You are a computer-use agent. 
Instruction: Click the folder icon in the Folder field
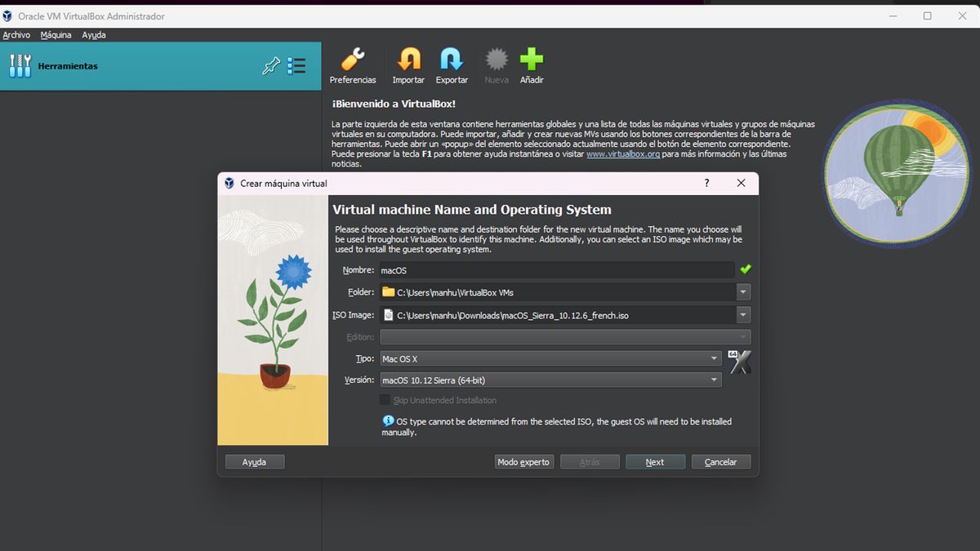click(x=388, y=291)
